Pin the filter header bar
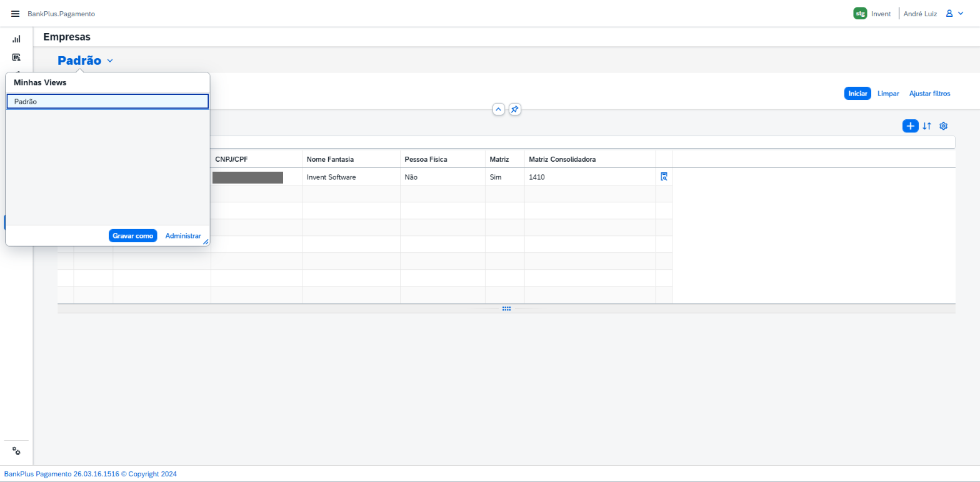The width and height of the screenshot is (980, 482). tap(514, 109)
